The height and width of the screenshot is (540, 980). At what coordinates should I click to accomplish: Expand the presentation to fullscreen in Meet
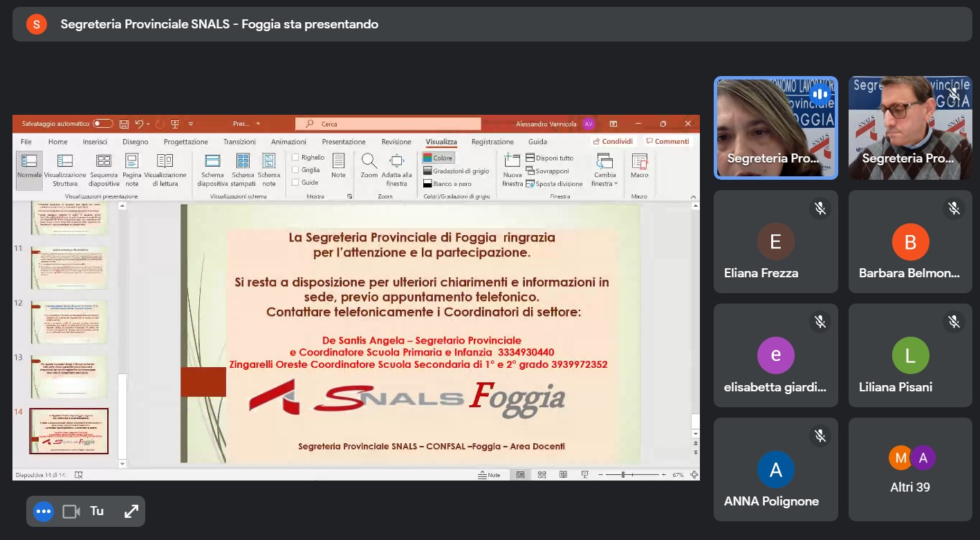131,512
